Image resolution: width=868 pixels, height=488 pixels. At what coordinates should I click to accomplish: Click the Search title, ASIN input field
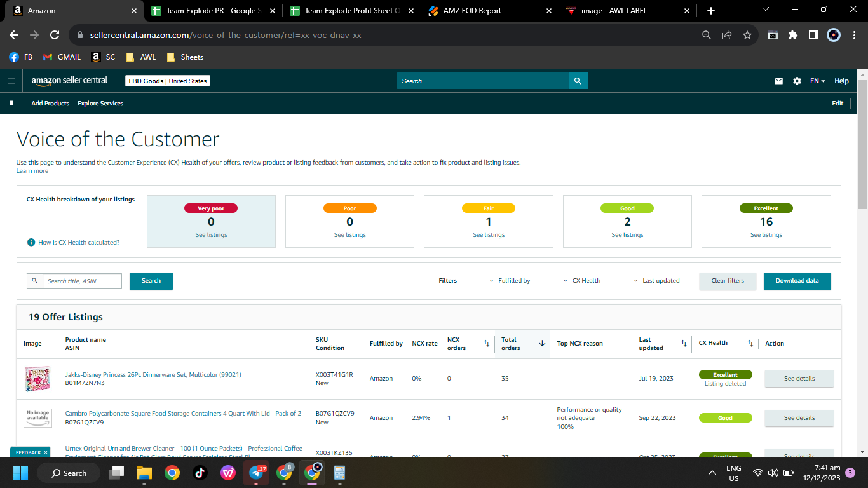[x=82, y=281]
